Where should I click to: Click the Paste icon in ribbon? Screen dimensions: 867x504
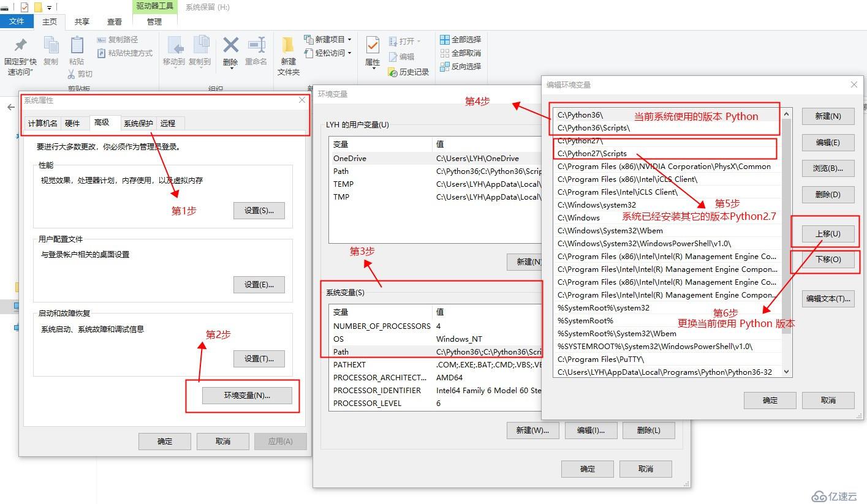pyautogui.click(x=77, y=46)
